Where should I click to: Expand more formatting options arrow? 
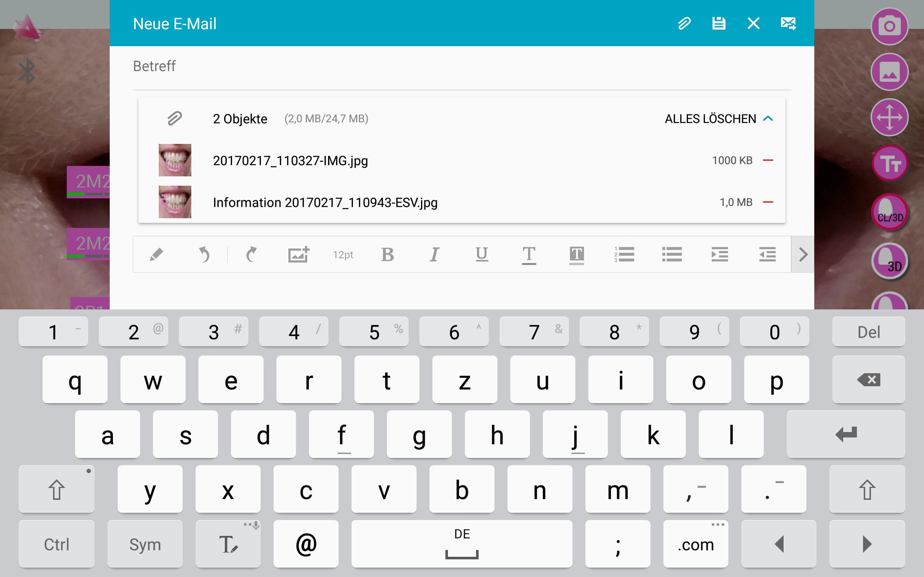coord(803,255)
